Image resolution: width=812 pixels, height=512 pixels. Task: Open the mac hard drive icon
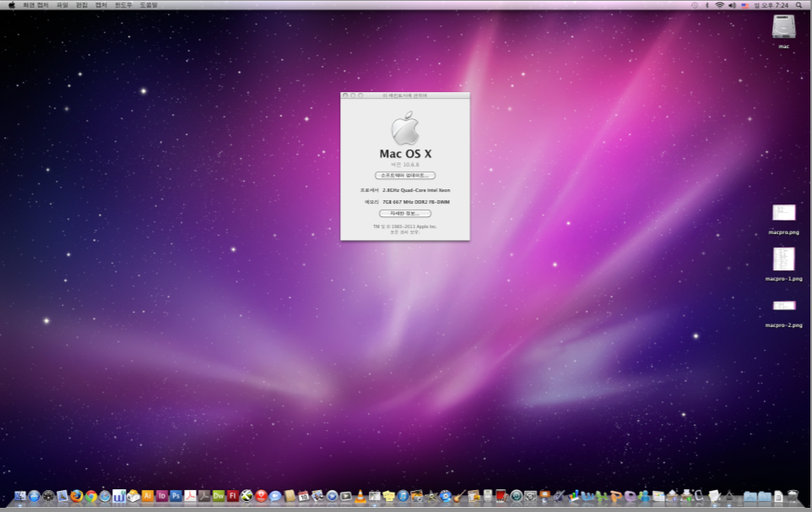783,28
